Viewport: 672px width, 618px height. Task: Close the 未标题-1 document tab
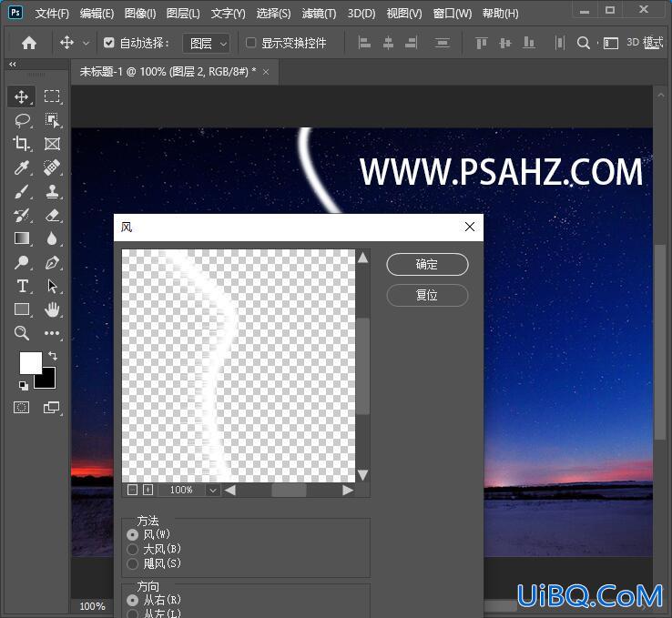point(266,72)
